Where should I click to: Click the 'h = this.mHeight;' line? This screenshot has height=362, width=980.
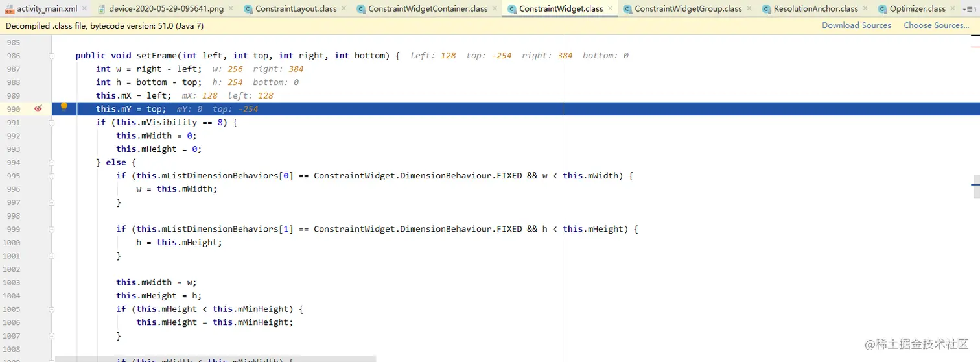(179, 242)
